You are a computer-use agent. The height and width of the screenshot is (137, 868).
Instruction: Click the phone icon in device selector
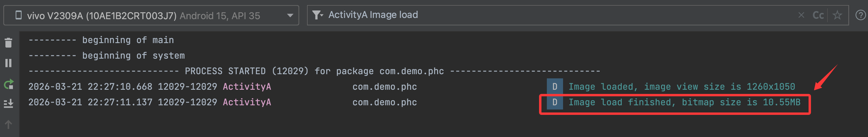(x=19, y=15)
